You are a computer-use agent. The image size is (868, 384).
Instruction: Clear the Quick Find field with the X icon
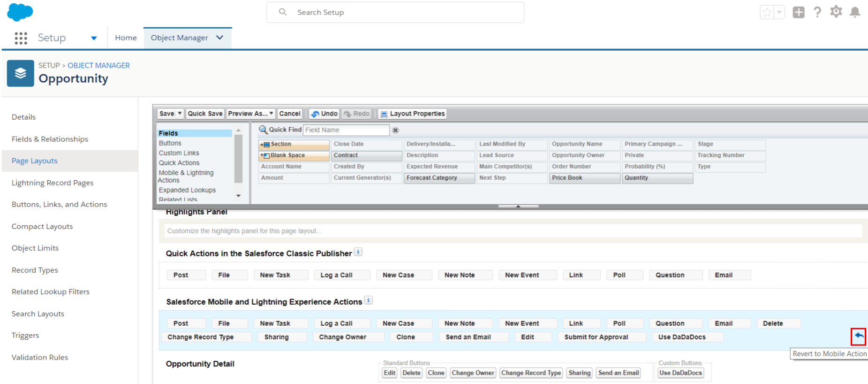point(395,130)
